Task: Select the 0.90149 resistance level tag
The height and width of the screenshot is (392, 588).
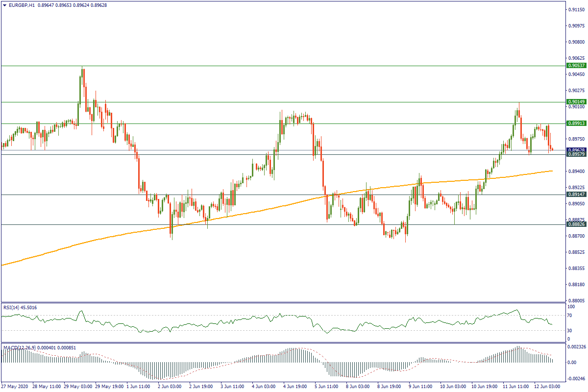Action: (576, 102)
